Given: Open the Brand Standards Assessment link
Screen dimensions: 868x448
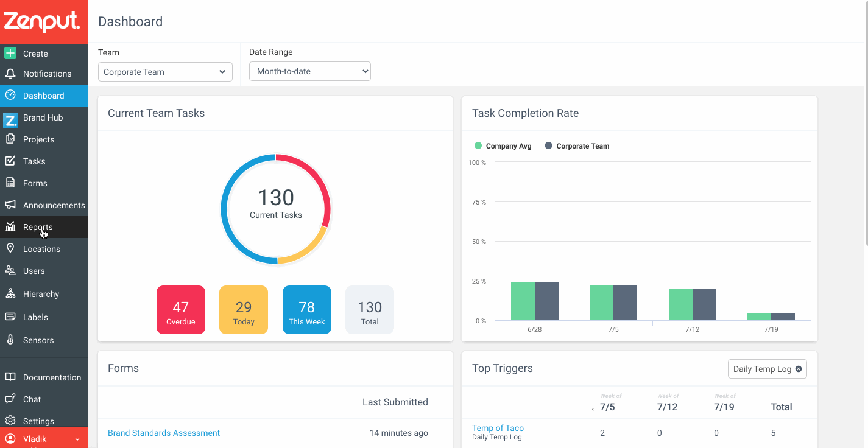Looking at the screenshot, I should [164, 433].
